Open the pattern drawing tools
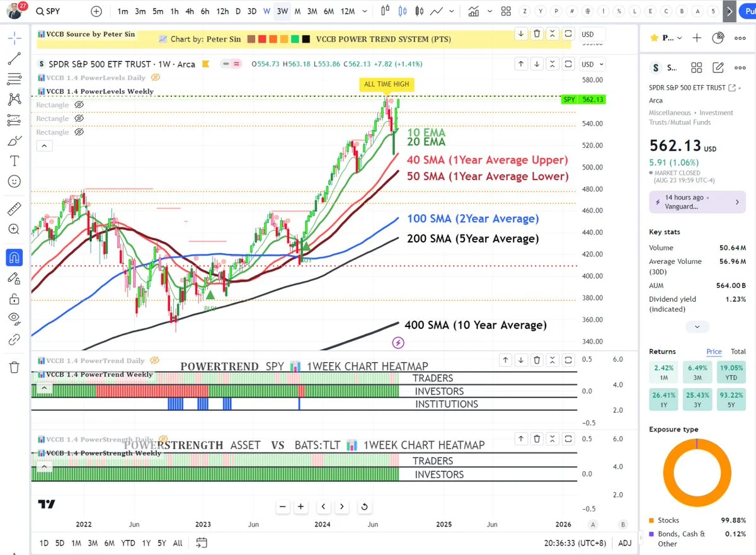This screenshot has width=756, height=555. point(14,99)
